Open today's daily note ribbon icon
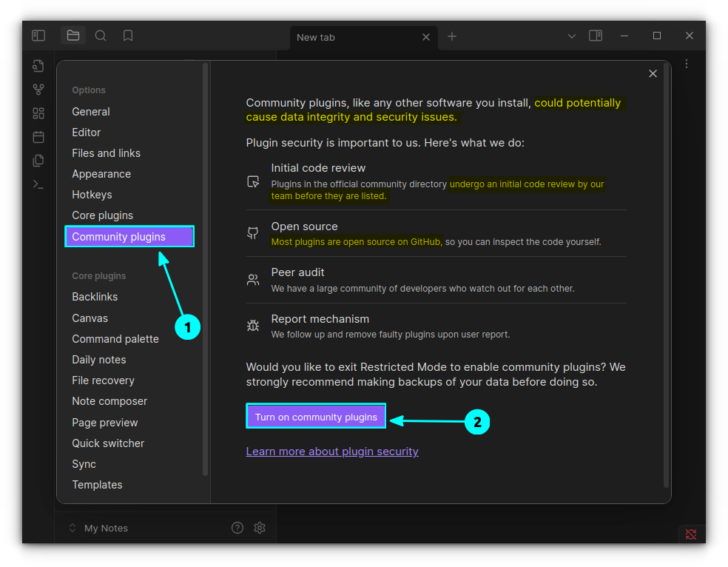The width and height of the screenshot is (728, 567). (x=38, y=137)
